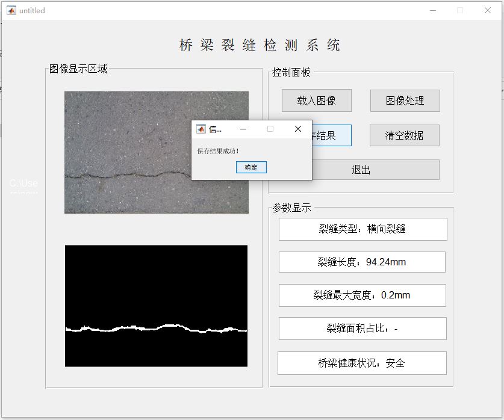Viewport: 504px width, 420px height.
Task: Select the 裂缝长度：94.24mm field
Action: click(x=362, y=262)
